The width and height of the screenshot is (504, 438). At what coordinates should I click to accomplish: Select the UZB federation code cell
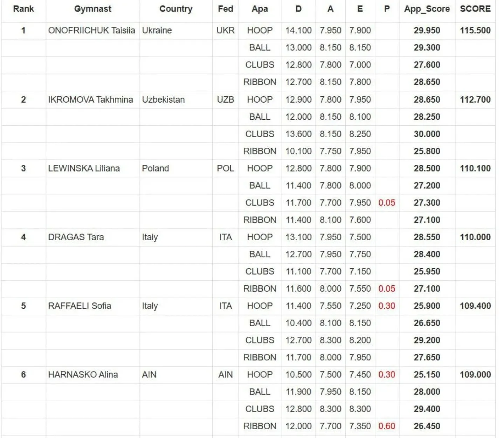pos(225,100)
